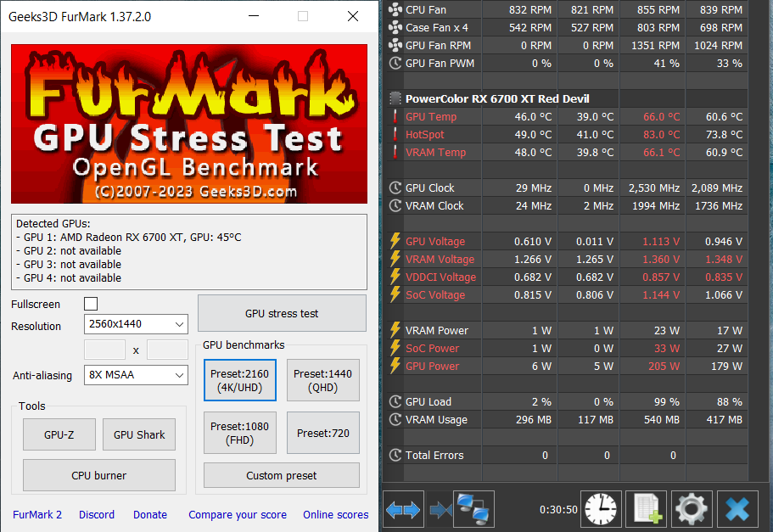
Task: Click the collapse arrows icon in HWiNFO toolbar
Action: (440, 509)
